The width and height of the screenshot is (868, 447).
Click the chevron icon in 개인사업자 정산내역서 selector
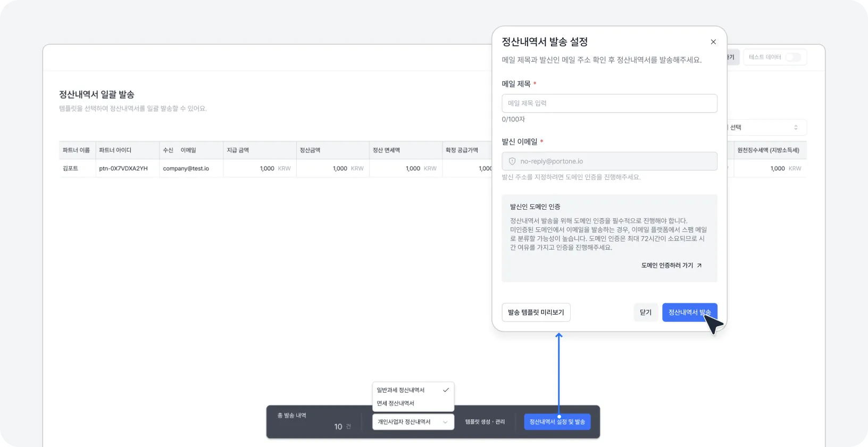pos(445,422)
